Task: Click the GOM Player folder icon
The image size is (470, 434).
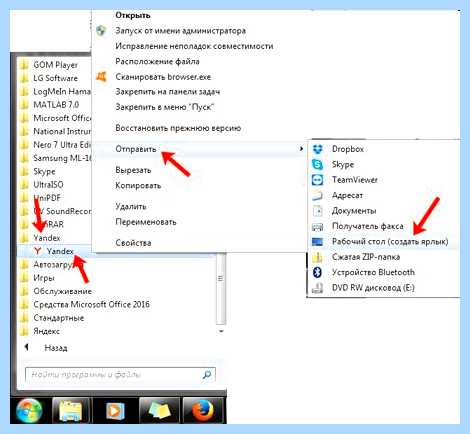Action: click(24, 65)
